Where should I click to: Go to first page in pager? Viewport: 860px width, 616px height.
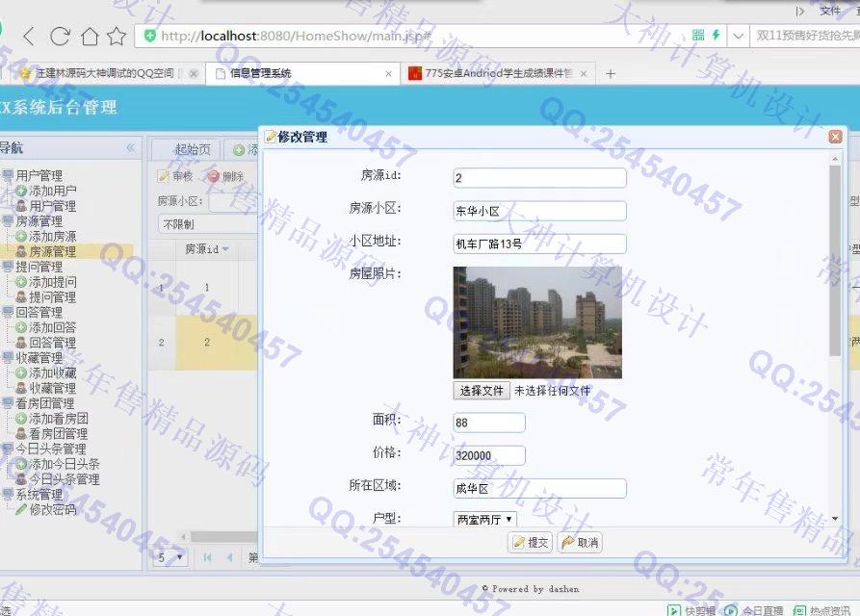207,558
